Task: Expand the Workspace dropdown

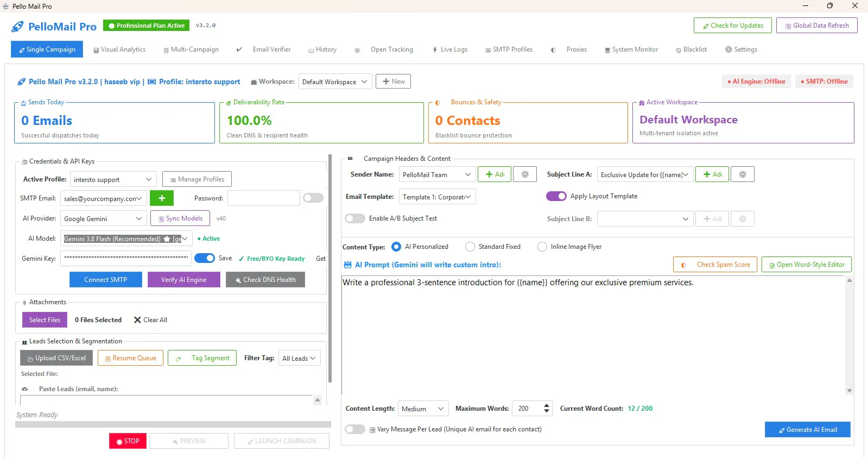Action: coord(335,82)
